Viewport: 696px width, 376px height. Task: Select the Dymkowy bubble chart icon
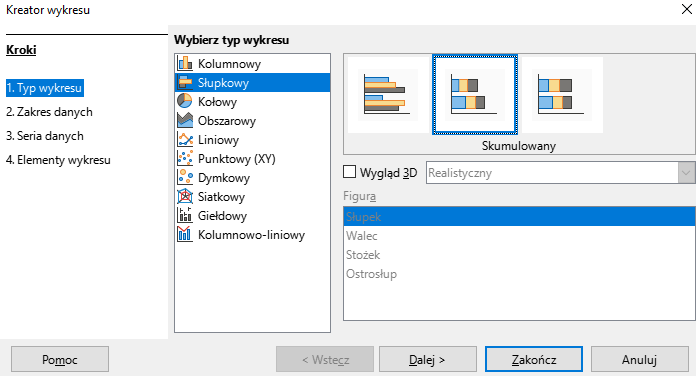[x=185, y=178]
